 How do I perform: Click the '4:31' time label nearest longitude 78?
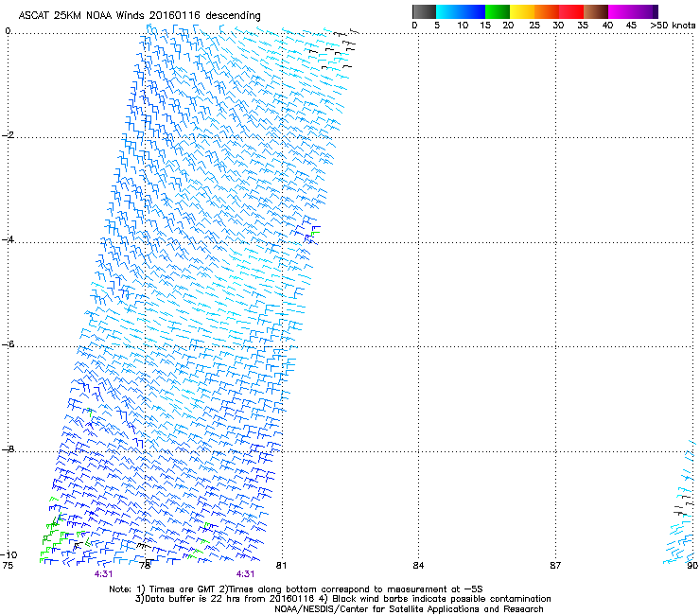pos(103,574)
